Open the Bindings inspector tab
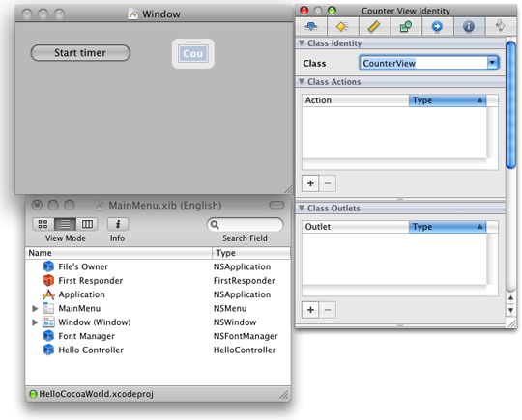The height and width of the screenshot is (420, 522). (x=406, y=26)
